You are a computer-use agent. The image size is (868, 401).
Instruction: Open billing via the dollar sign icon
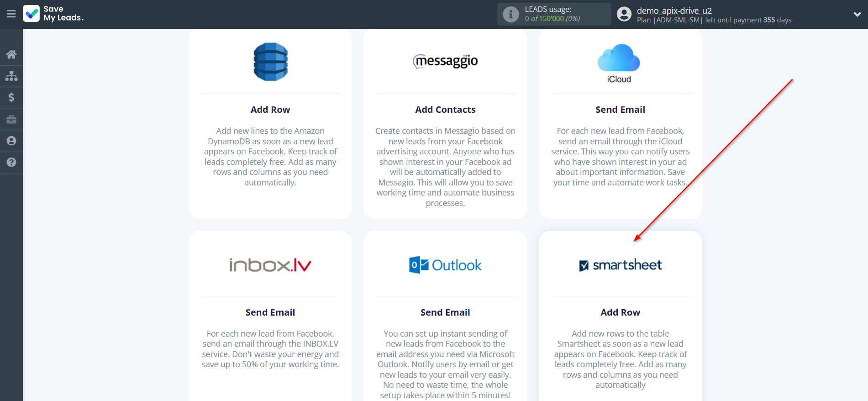(11, 97)
